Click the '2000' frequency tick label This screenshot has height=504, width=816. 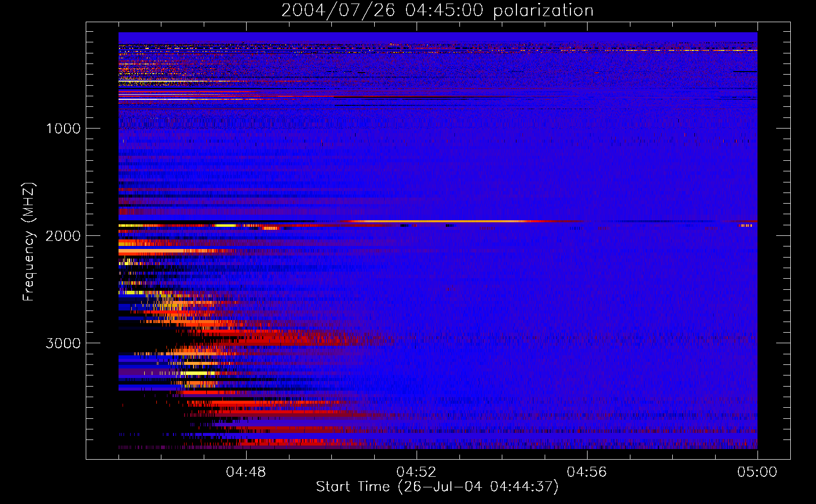pos(63,236)
